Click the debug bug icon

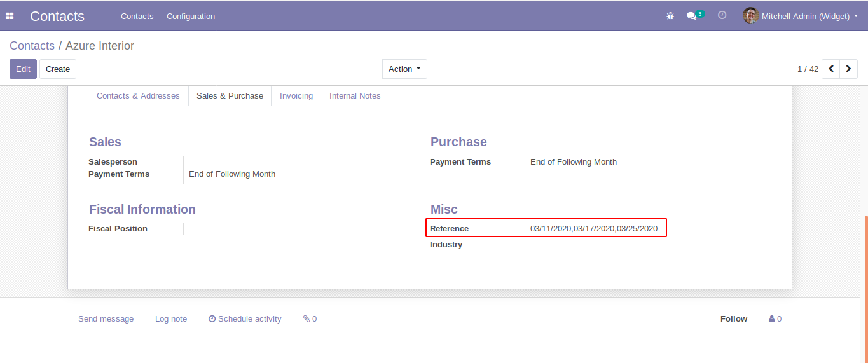[670, 16]
